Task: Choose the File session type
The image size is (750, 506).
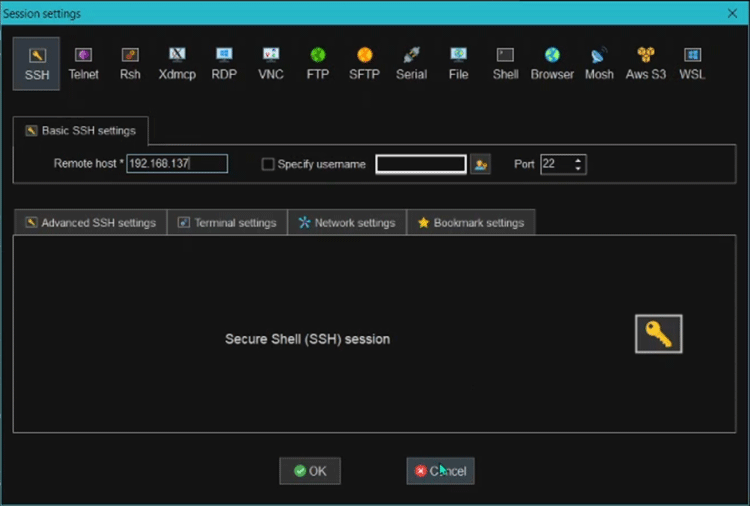Action: coord(458,64)
